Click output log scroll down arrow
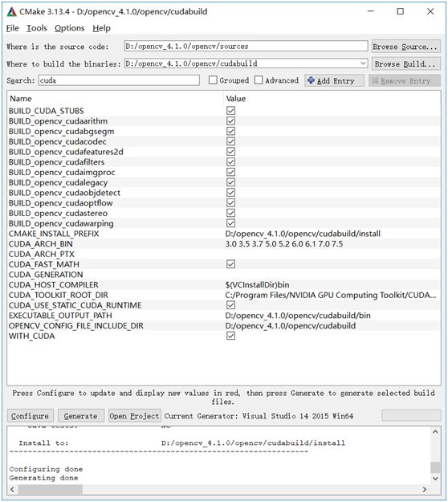The width and height of the screenshot is (448, 502). pyautogui.click(x=435, y=479)
